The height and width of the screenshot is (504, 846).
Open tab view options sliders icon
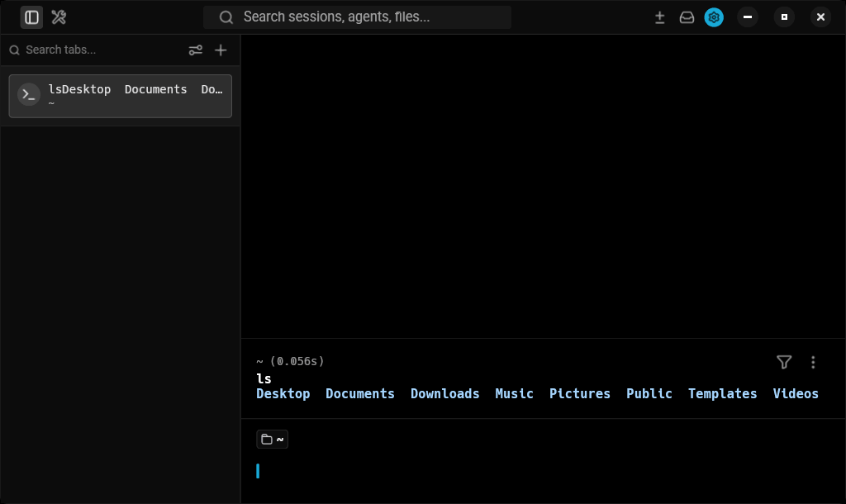[x=195, y=50]
